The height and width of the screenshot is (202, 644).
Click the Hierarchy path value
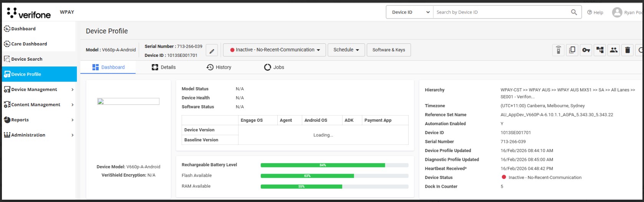[568, 93]
